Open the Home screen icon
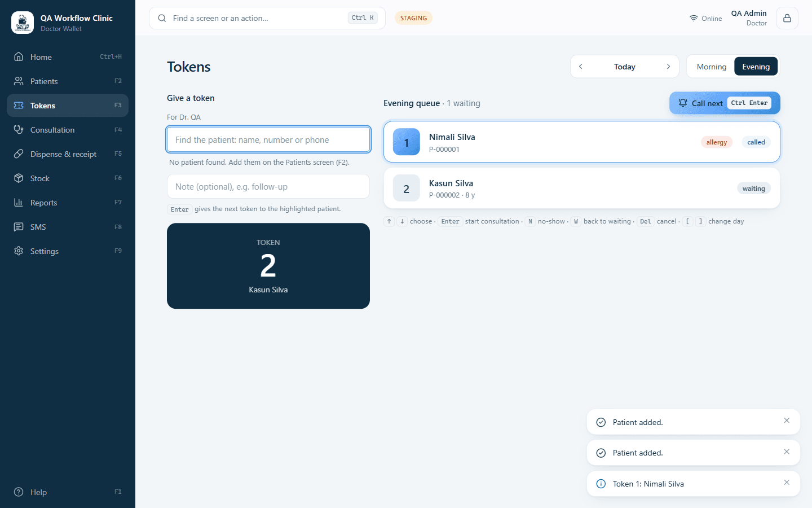The image size is (812, 508). tap(19, 56)
